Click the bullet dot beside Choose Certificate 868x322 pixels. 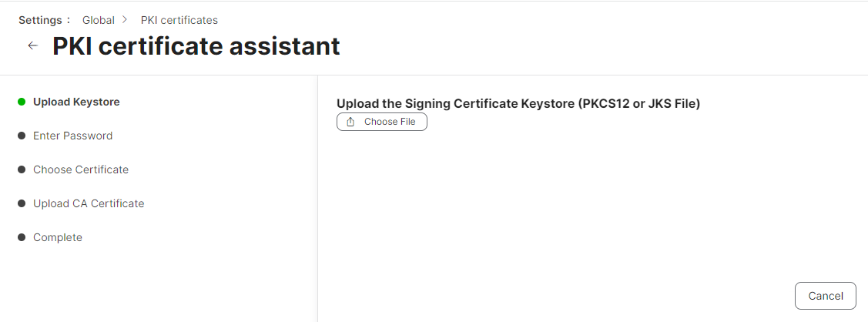22,169
